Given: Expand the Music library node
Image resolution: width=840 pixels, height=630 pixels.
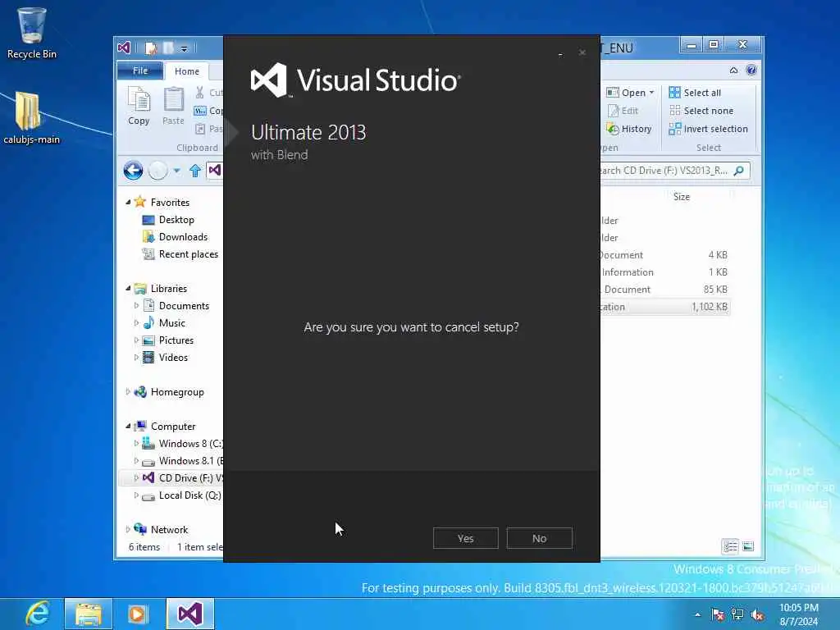Looking at the screenshot, I should point(136,323).
